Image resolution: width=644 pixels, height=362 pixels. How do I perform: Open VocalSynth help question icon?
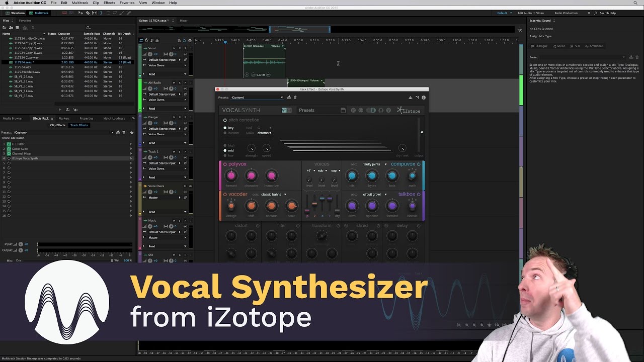click(388, 111)
